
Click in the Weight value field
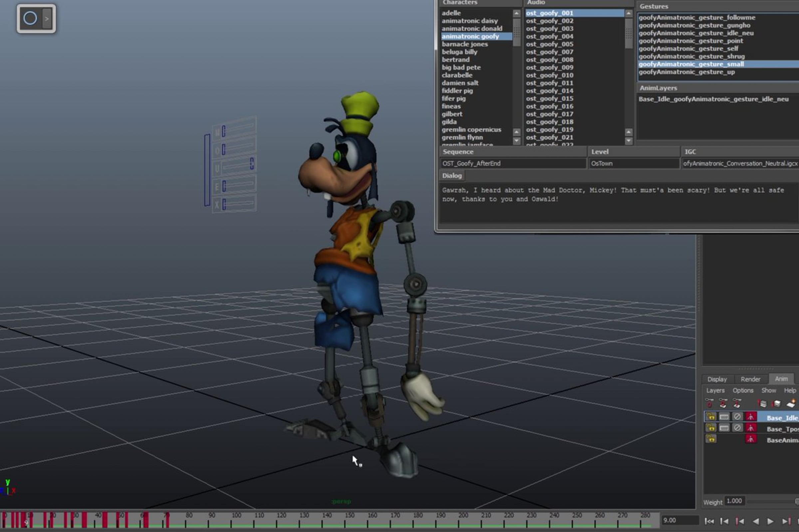click(734, 501)
